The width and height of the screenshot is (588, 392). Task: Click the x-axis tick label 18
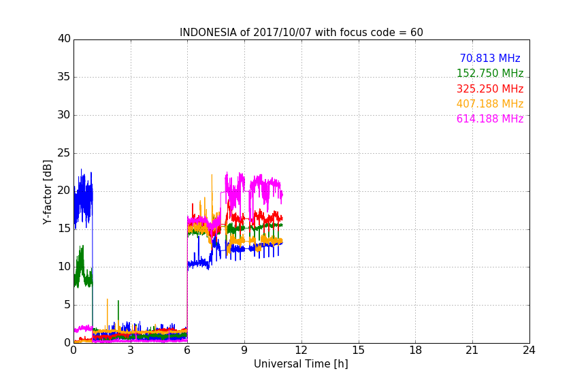(416, 350)
